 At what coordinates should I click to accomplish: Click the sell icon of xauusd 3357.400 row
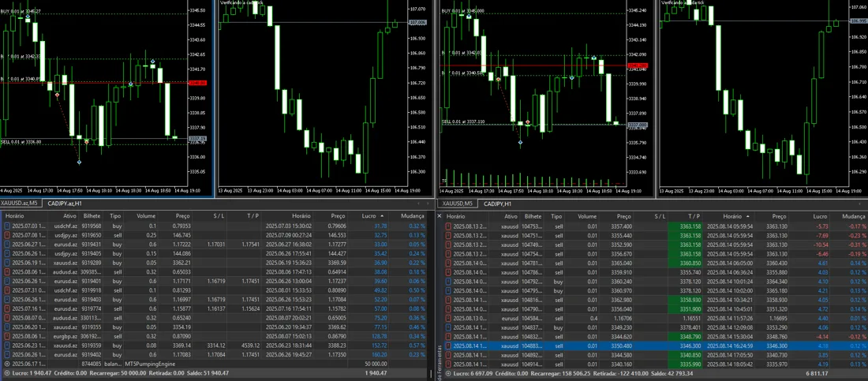point(448,226)
